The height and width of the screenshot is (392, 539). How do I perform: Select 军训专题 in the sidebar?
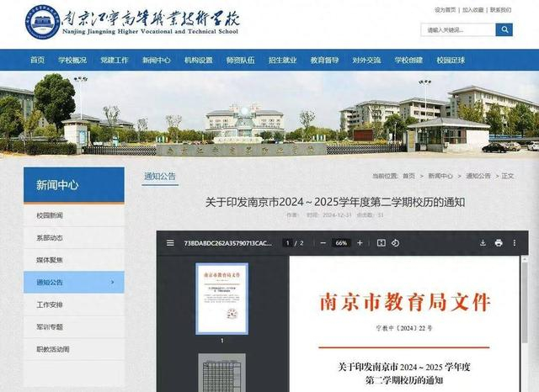tap(74, 326)
